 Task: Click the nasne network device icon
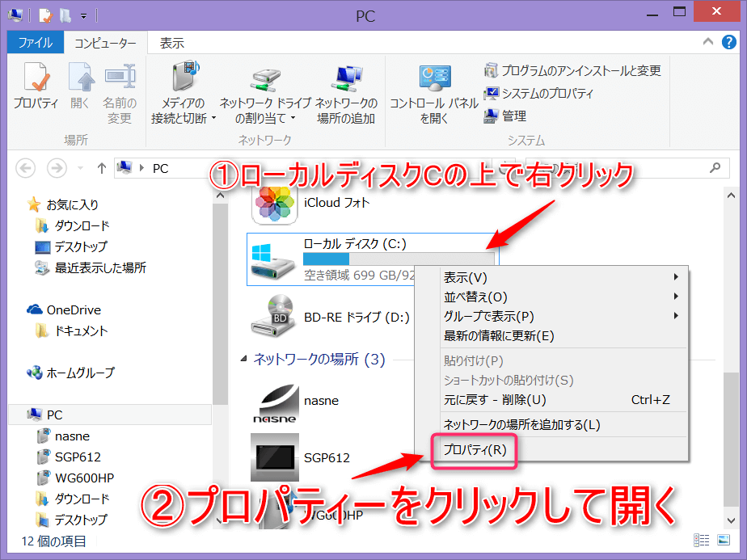(x=276, y=402)
